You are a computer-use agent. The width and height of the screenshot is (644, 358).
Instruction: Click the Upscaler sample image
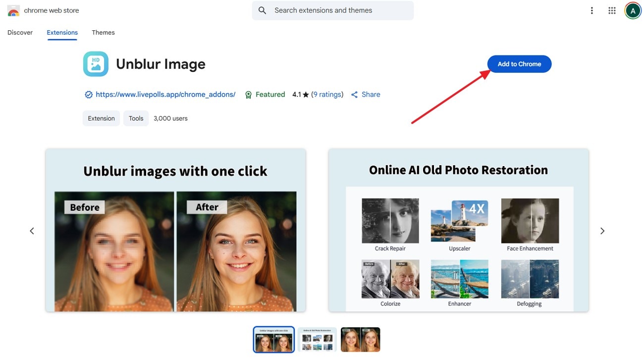460,221
